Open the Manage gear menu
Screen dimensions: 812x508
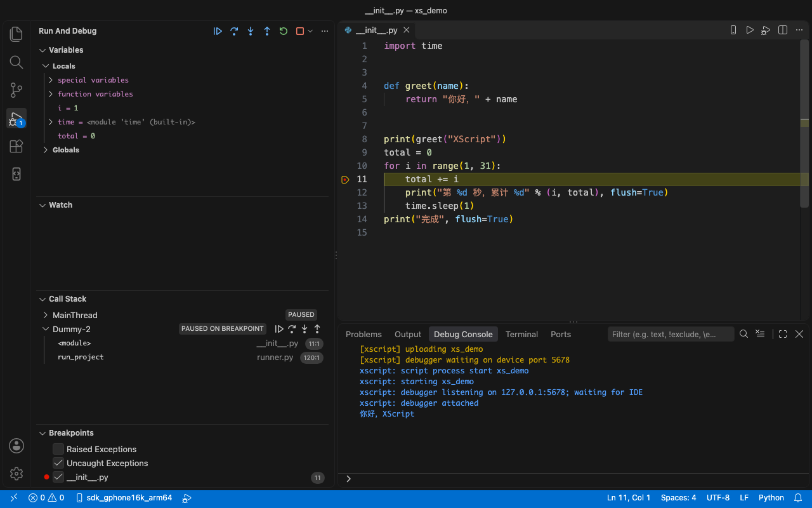coord(16,474)
